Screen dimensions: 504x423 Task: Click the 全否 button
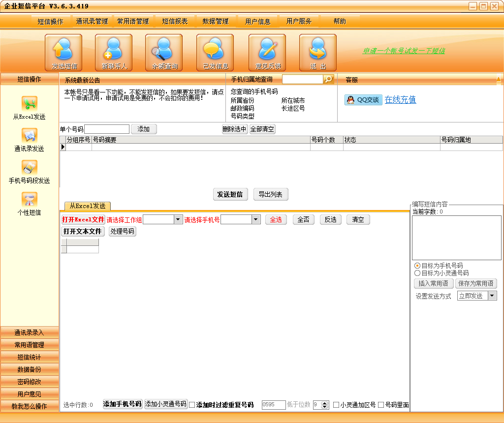(x=303, y=219)
